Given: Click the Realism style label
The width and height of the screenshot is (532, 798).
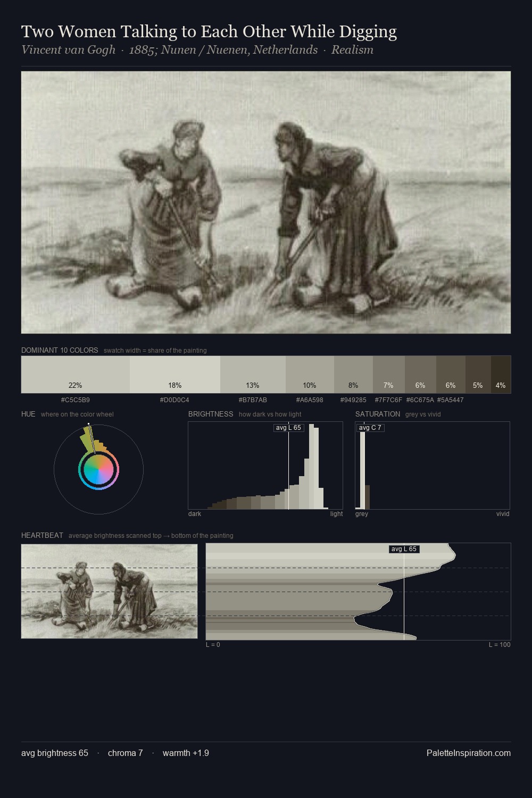Looking at the screenshot, I should tap(352, 50).
